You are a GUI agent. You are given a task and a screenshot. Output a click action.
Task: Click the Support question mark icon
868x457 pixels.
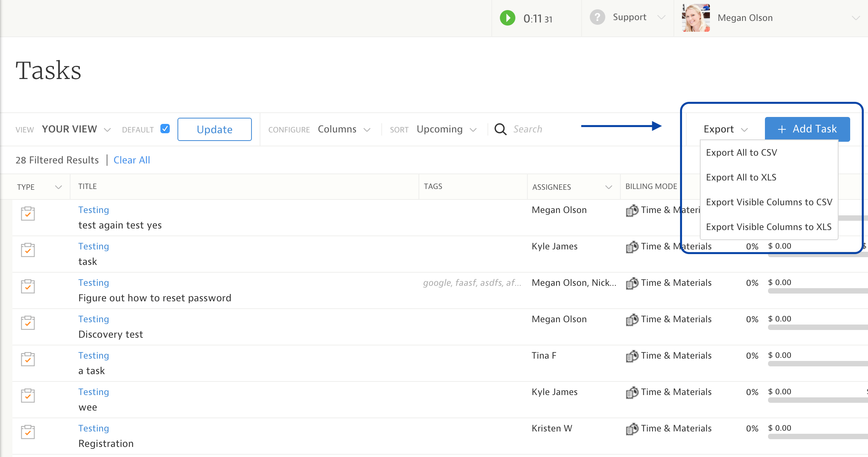[x=597, y=17]
